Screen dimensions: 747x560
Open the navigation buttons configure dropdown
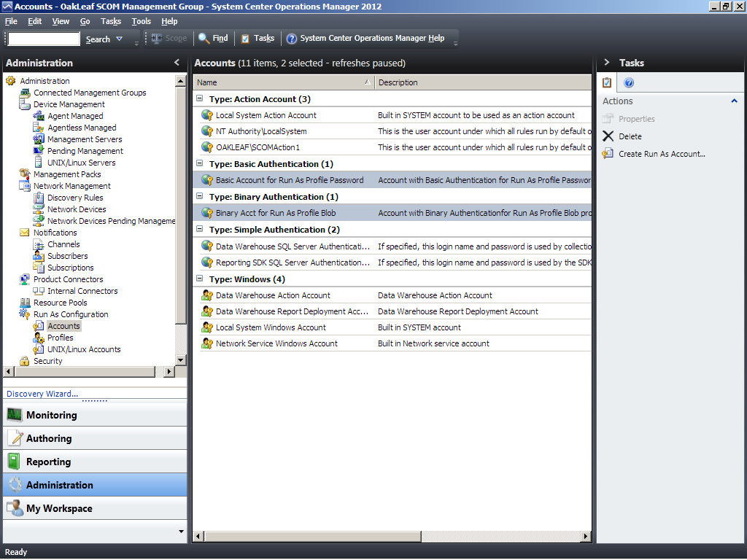(x=181, y=532)
